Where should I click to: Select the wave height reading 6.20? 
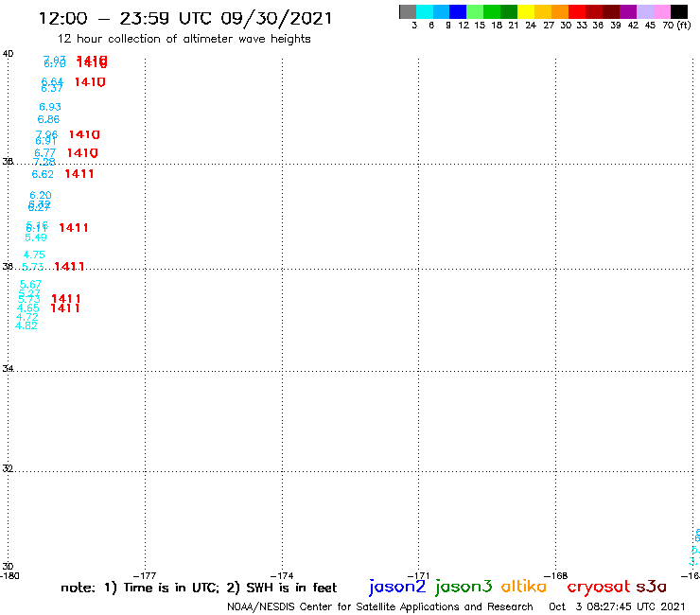41,195
